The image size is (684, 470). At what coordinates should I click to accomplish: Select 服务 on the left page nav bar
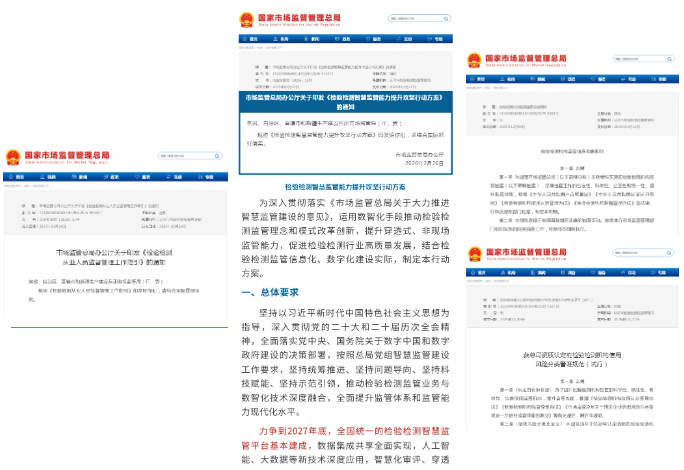click(144, 177)
